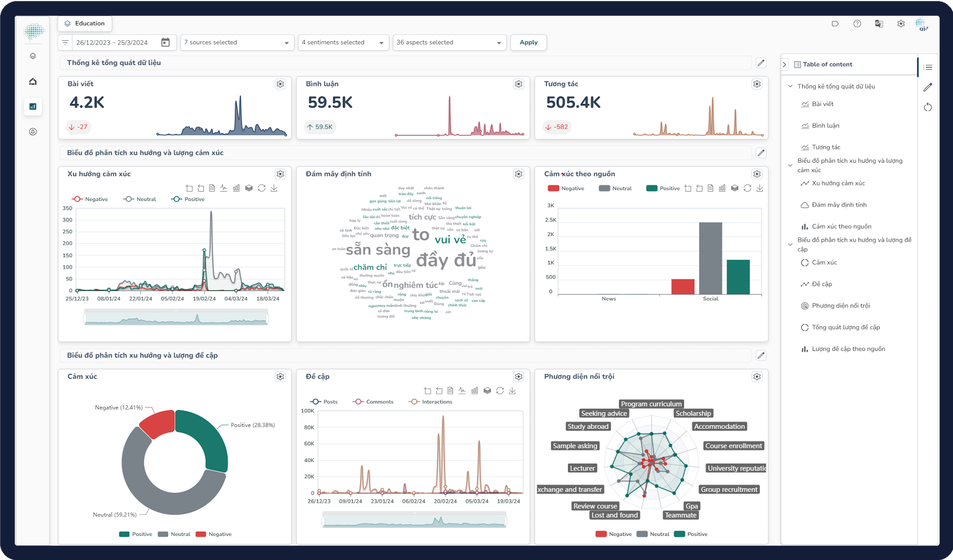Toggle Positive series in Xu hướng cảm xúc
Viewport: 953px width, 560px height.
coord(188,199)
